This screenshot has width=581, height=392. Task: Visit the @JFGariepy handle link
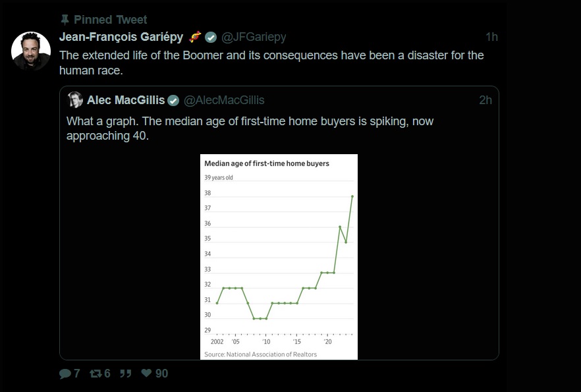click(x=254, y=37)
